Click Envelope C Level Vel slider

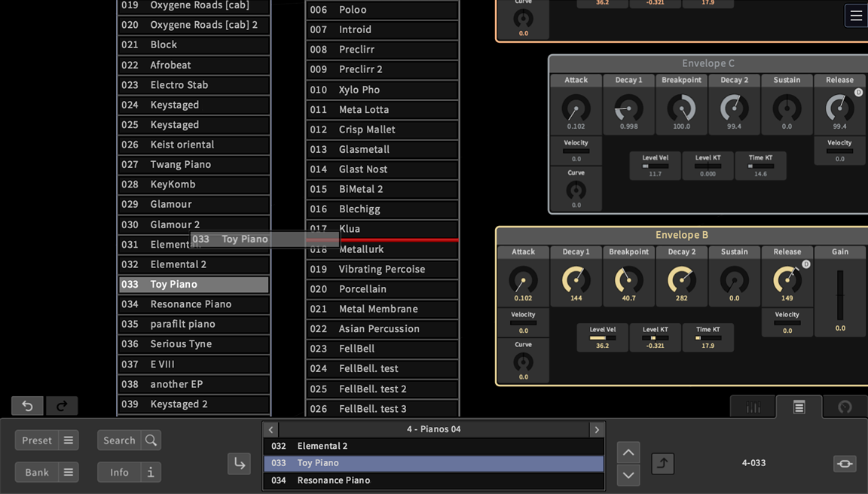tap(655, 166)
